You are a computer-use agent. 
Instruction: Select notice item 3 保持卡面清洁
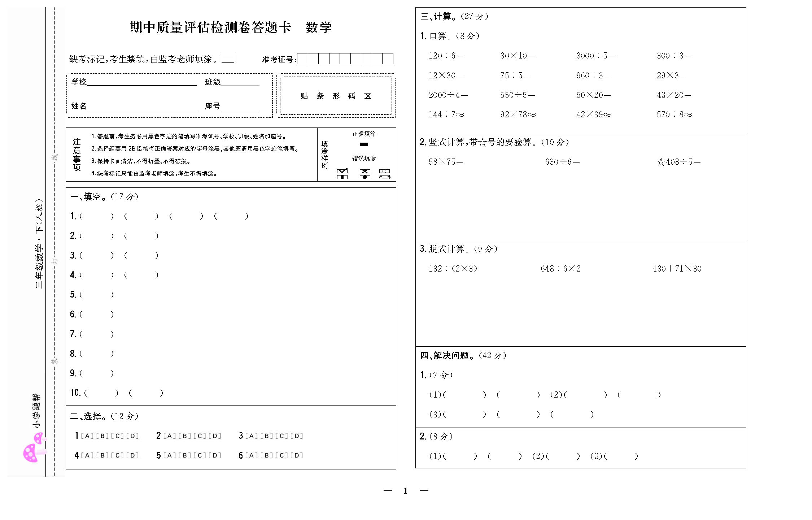[x=141, y=161]
